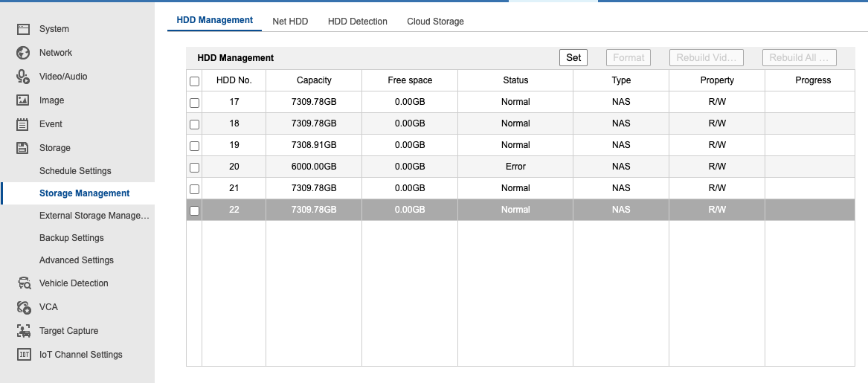Screen dimensions: 868x383
Task: Click the System monitor icon in sidebar
Action: (x=23, y=29)
